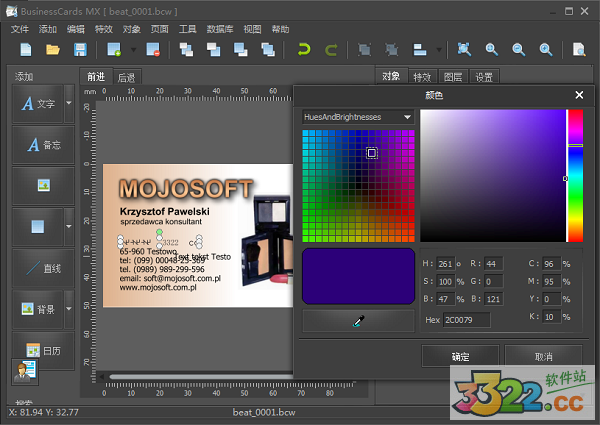Viewport: 600px width, 425px height.
Task: Ungroup objects icon
Action: click(391, 50)
